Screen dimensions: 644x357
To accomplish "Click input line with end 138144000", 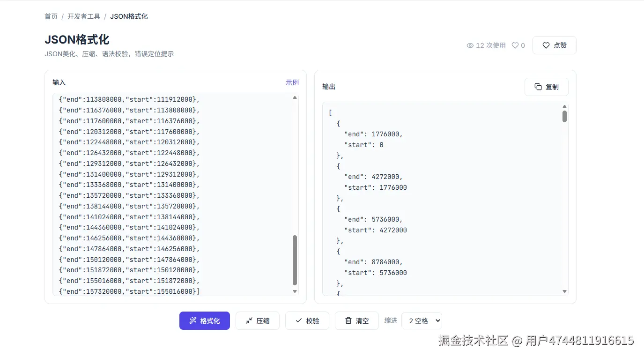I will click(x=129, y=206).
